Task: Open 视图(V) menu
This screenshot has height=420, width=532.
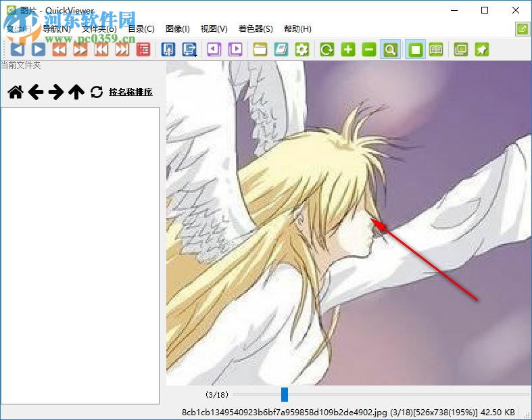Action: click(214, 29)
